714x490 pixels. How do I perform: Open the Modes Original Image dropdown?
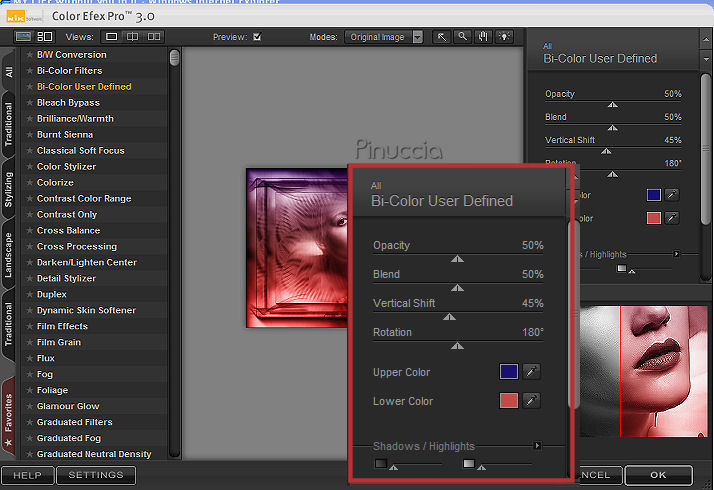[384, 37]
